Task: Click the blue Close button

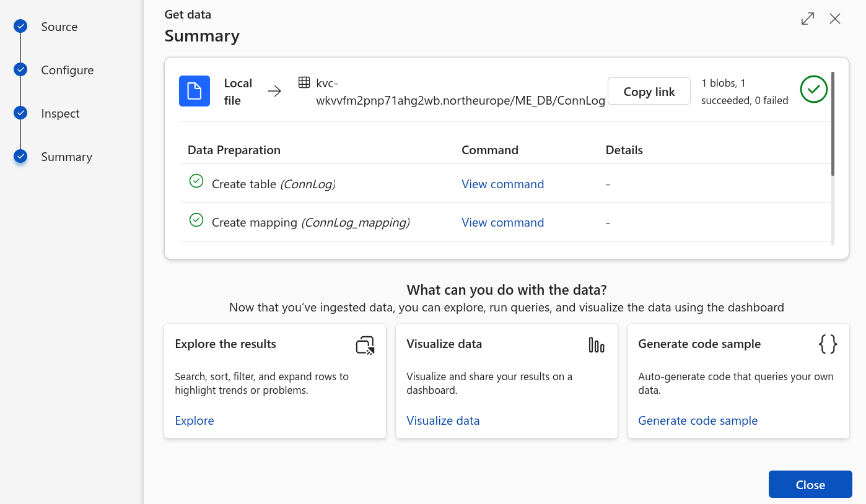Action: (x=810, y=484)
